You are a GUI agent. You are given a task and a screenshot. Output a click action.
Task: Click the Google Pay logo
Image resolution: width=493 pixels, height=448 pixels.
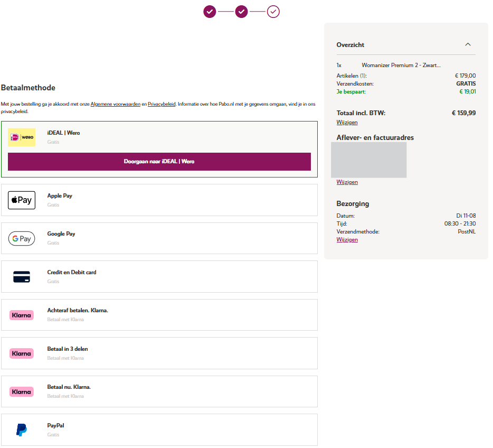22,238
